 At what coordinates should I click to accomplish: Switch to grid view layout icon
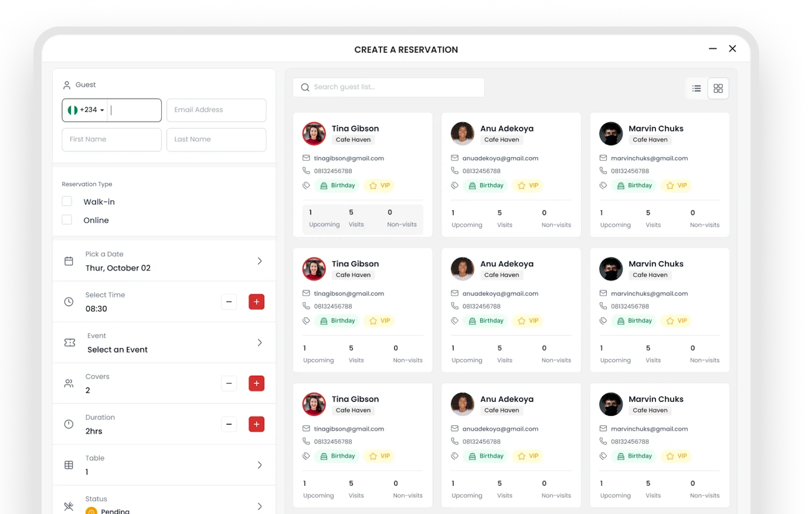[x=718, y=88]
